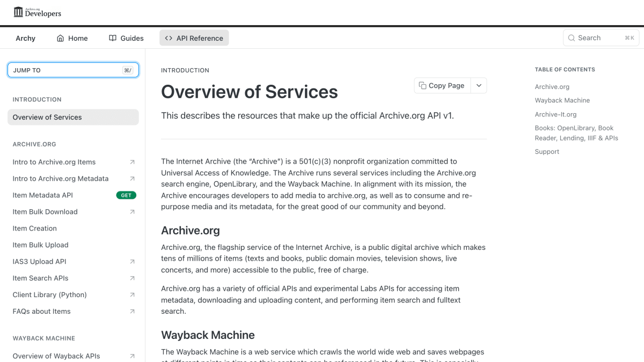This screenshot has width=644, height=362.
Task: Click the copy icon in Copy Page
Action: pos(422,86)
